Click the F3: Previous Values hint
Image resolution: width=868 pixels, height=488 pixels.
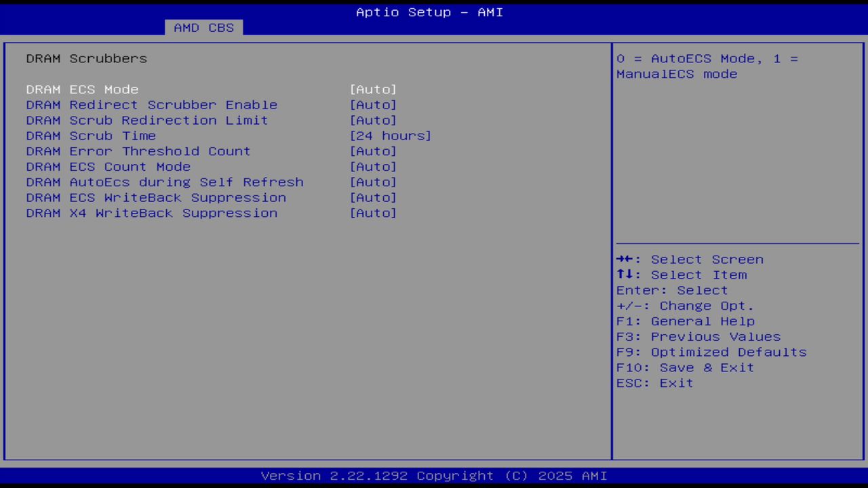point(698,337)
